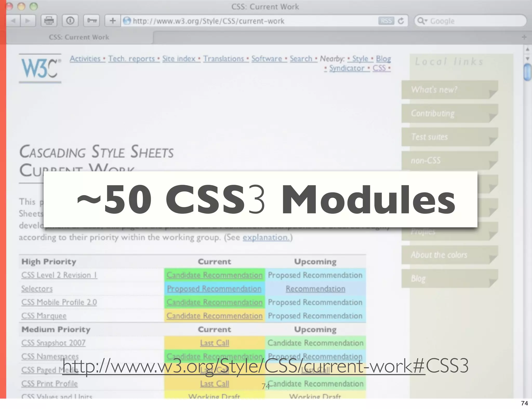This screenshot has height=409, width=532.
Task: Click the add bookmark plus button
Action: [x=112, y=21]
